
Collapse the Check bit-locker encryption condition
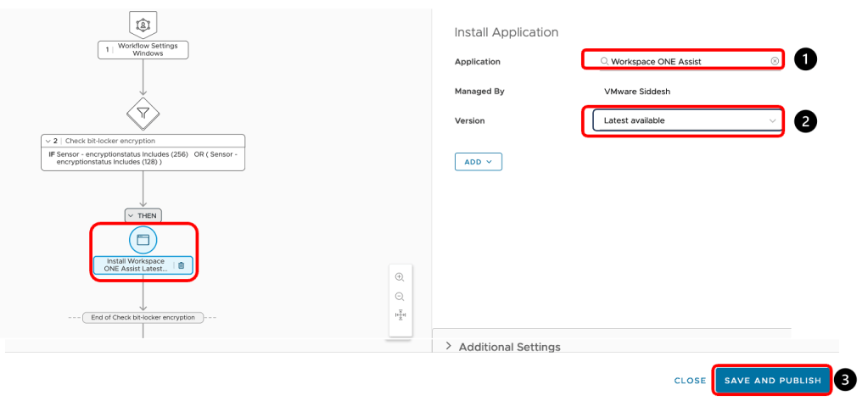(x=48, y=141)
